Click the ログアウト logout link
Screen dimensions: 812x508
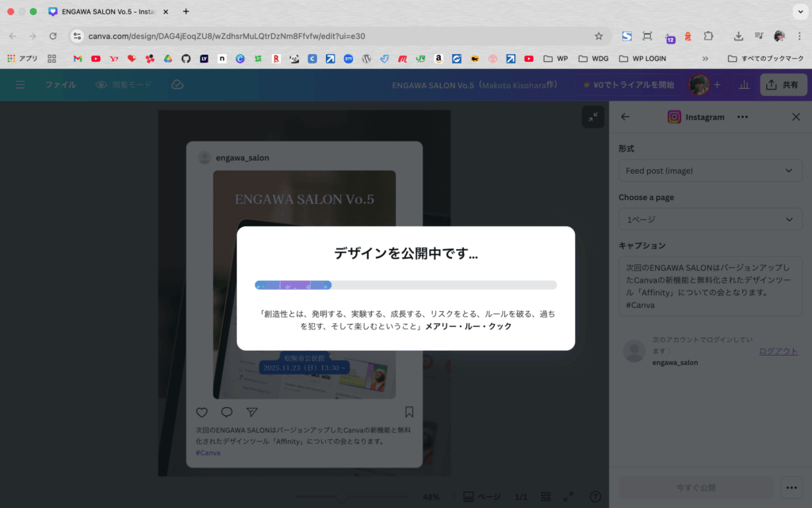click(x=778, y=351)
